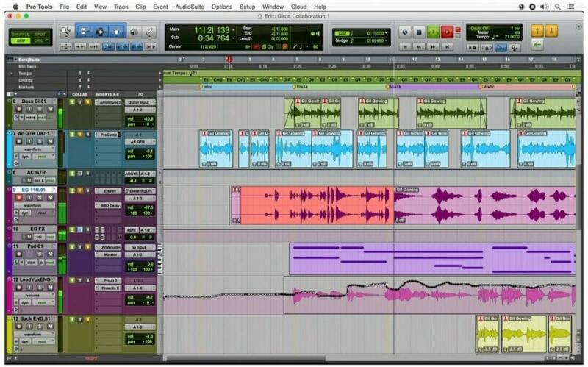
Task: Open the File menu
Action: pos(64,7)
